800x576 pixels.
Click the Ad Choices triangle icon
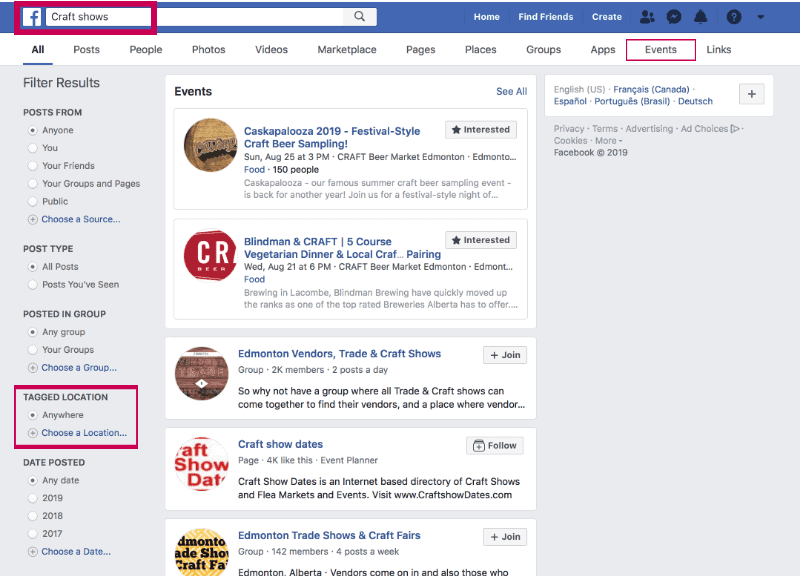[x=735, y=129]
